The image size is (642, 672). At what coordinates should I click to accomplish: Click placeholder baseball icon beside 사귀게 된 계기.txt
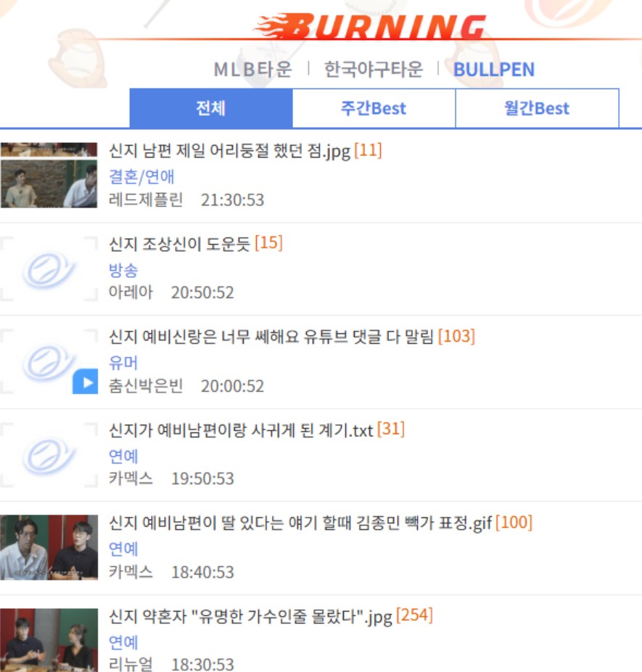click(x=49, y=455)
